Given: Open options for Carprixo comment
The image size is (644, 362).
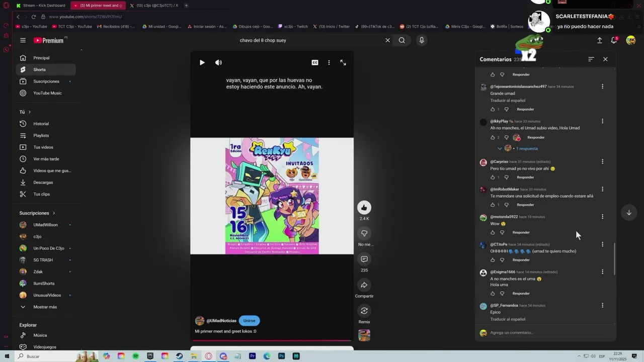Looking at the screenshot, I should click(602, 162).
